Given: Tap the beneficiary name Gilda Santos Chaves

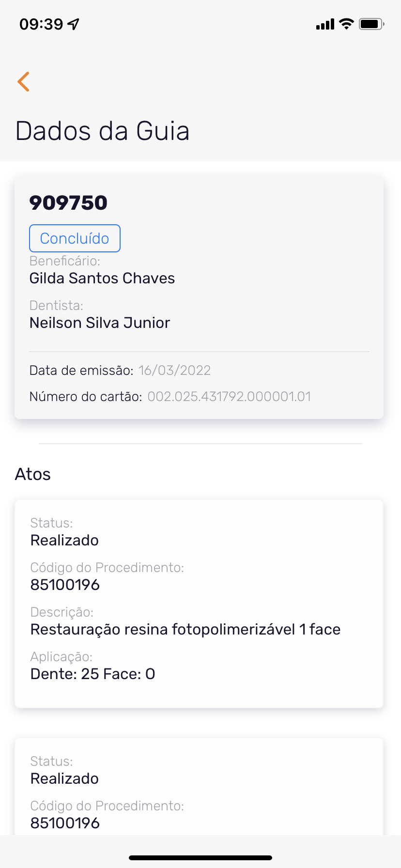Looking at the screenshot, I should click(x=102, y=279).
